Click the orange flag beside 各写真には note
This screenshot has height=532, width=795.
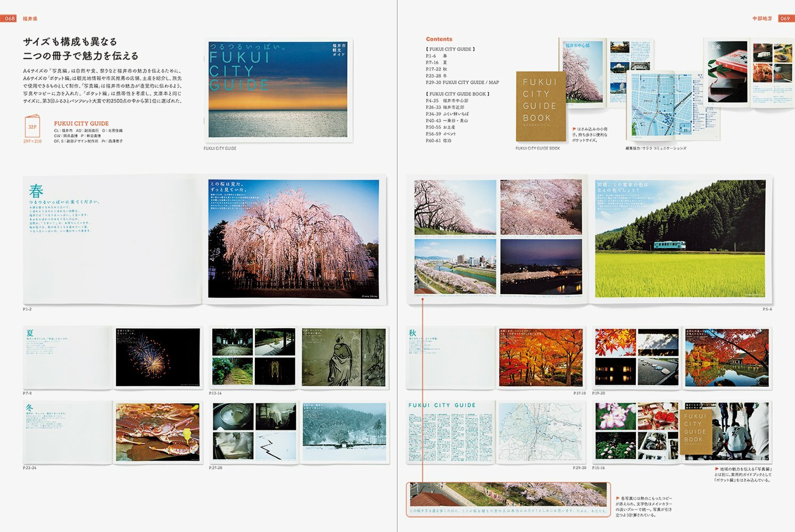618,498
